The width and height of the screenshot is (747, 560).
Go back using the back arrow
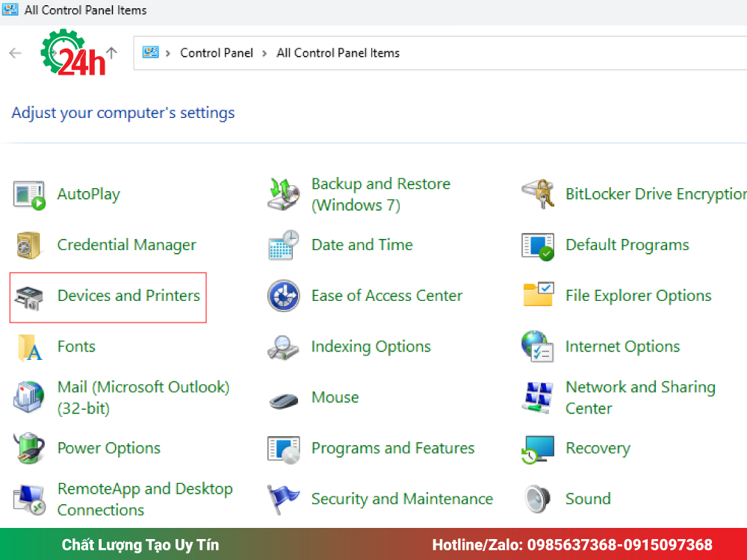[15, 53]
